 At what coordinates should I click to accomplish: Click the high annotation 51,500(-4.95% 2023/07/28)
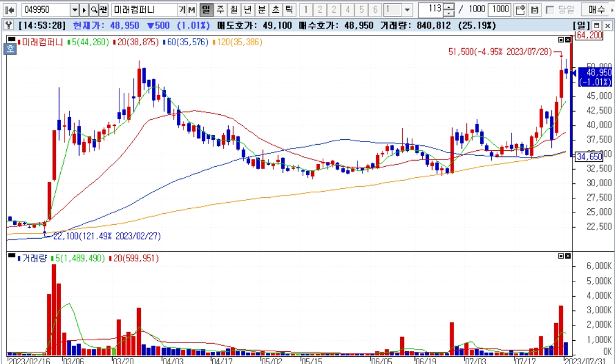500,52
